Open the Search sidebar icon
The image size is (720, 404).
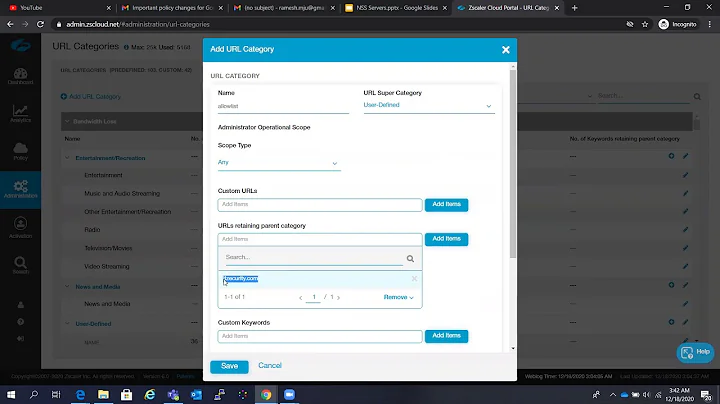pyautogui.click(x=20, y=265)
